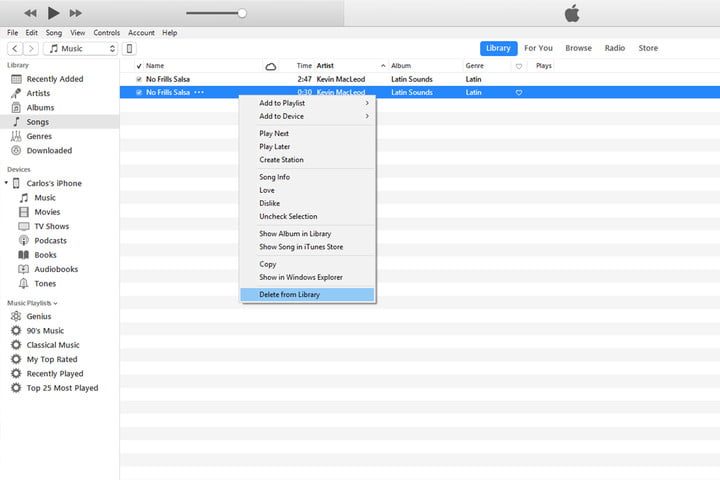Open Podcasts under Carlos's iPhone
This screenshot has height=480, width=720.
pos(50,241)
